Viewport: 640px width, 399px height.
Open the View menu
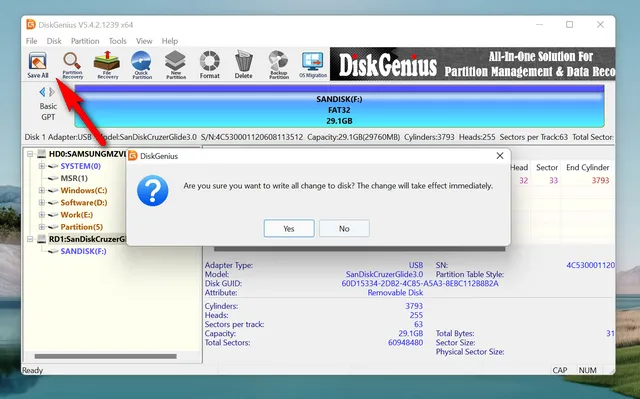(144, 41)
